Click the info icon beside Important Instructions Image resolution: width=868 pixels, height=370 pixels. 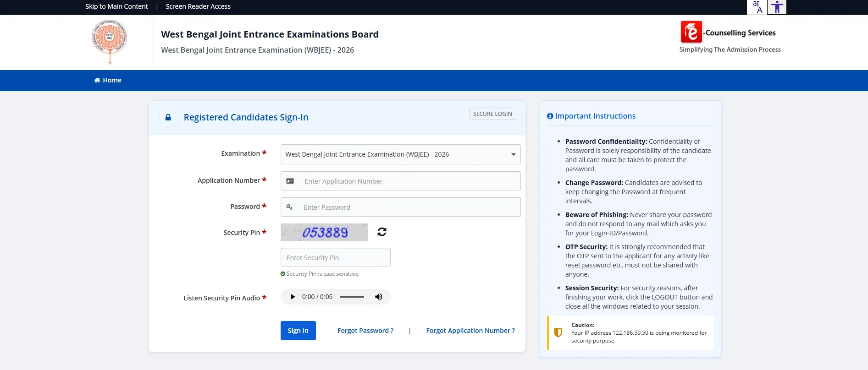click(550, 116)
